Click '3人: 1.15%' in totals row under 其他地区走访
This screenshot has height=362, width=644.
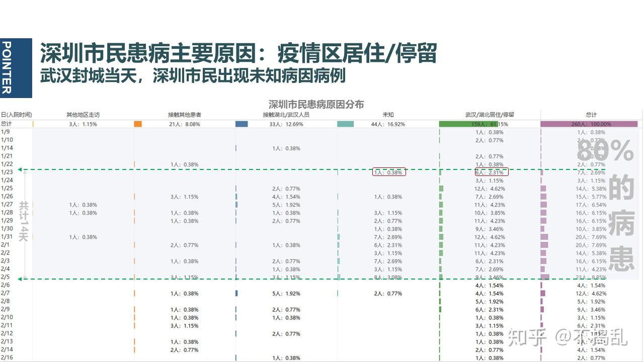(x=83, y=124)
